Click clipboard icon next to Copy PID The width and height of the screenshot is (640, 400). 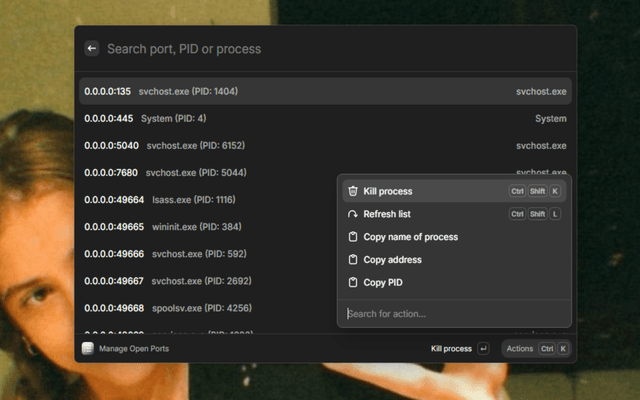point(352,283)
